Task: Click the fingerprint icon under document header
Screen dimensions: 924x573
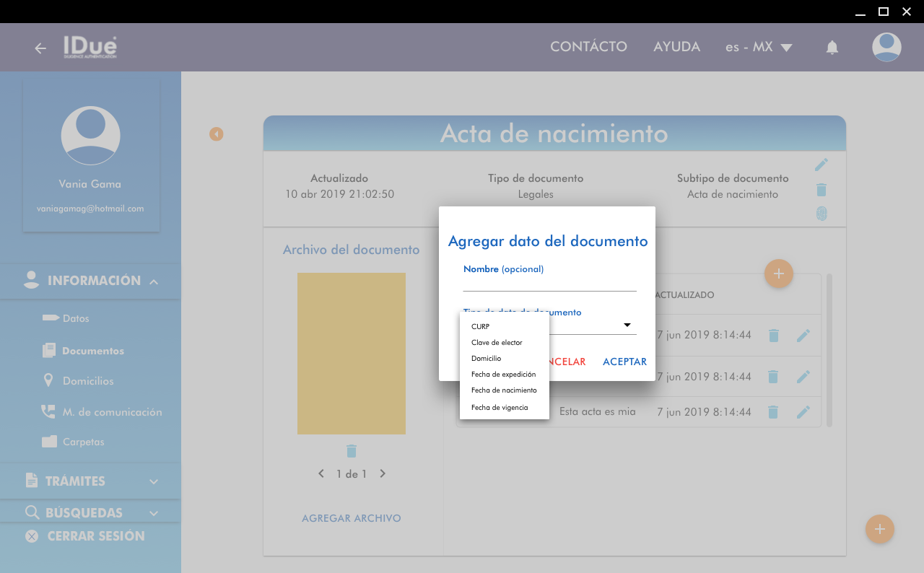Action: [x=821, y=214]
